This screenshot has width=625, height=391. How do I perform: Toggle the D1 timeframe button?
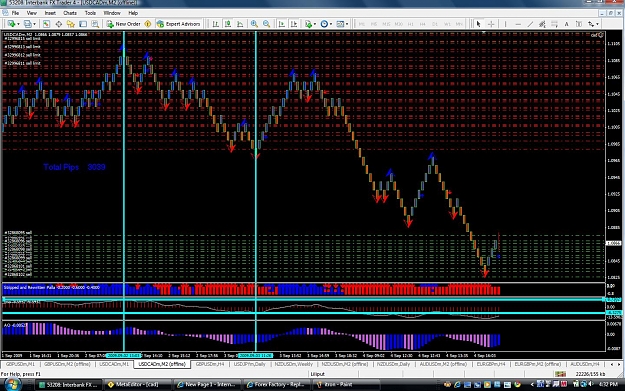click(435, 24)
